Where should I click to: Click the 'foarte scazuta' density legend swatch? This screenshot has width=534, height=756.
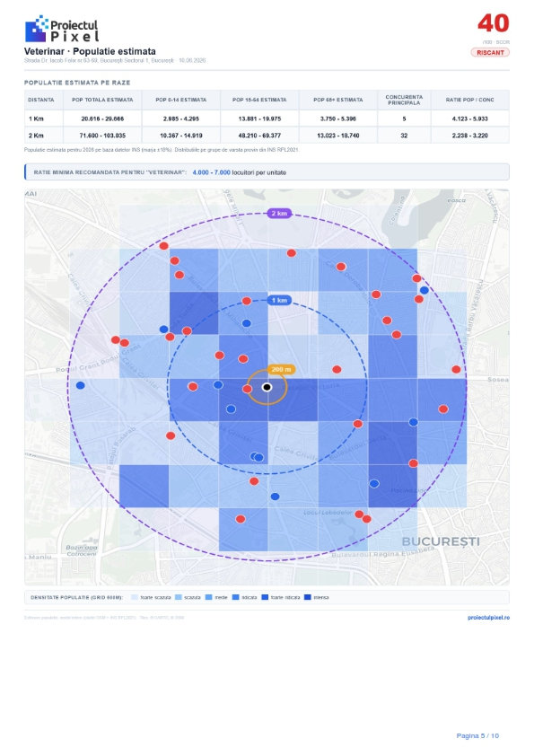tap(135, 597)
